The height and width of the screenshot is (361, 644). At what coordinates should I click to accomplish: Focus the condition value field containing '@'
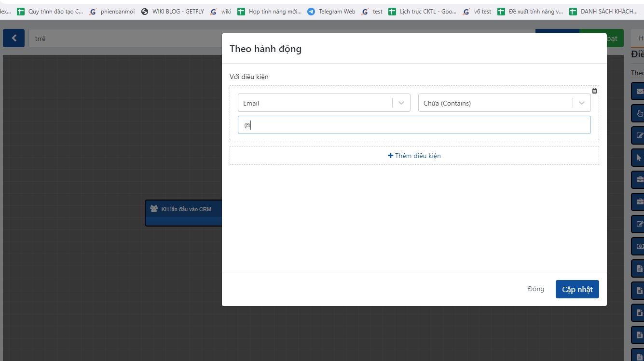pyautogui.click(x=414, y=125)
